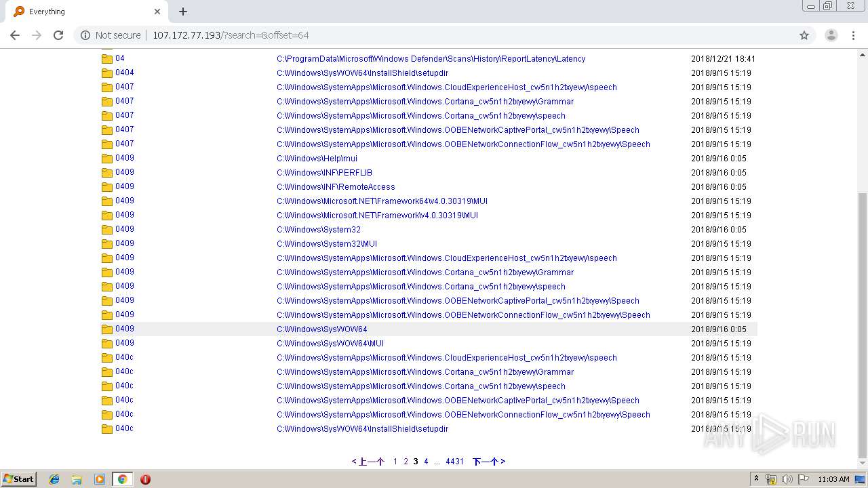This screenshot has width=868, height=488.
Task: Click folder icon of 0404 row
Action: [107, 73]
